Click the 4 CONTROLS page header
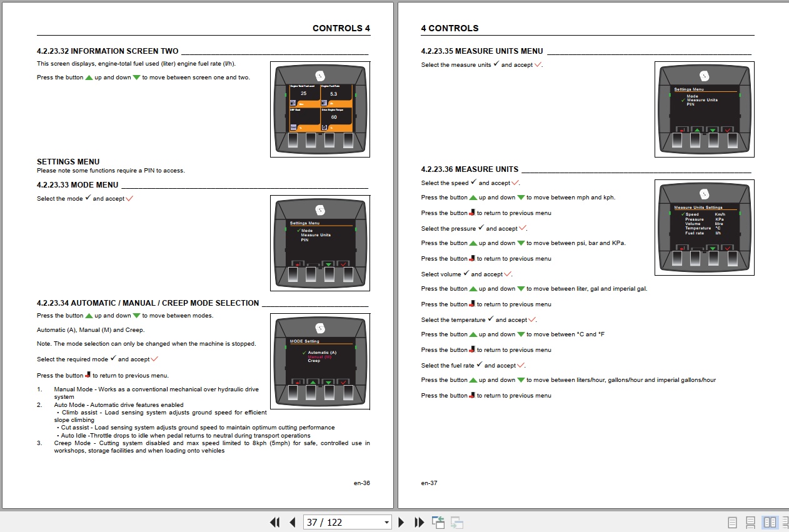The image size is (789, 532). pyautogui.click(x=450, y=28)
